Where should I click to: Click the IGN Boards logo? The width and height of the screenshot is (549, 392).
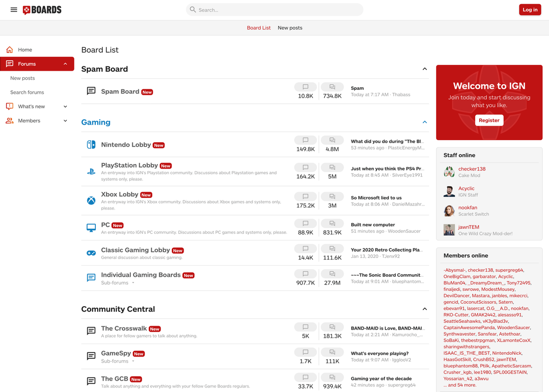42,9
